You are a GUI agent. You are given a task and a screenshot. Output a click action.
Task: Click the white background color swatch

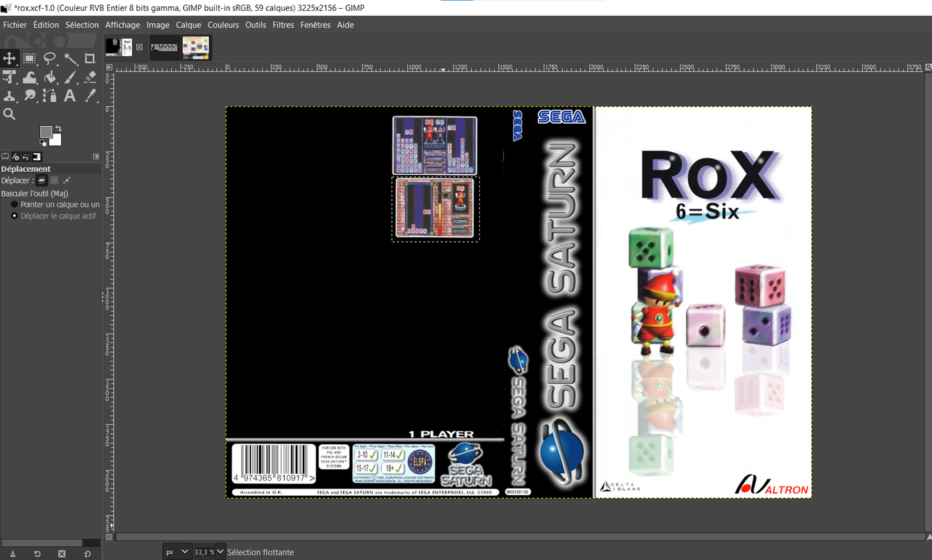[x=57, y=140]
